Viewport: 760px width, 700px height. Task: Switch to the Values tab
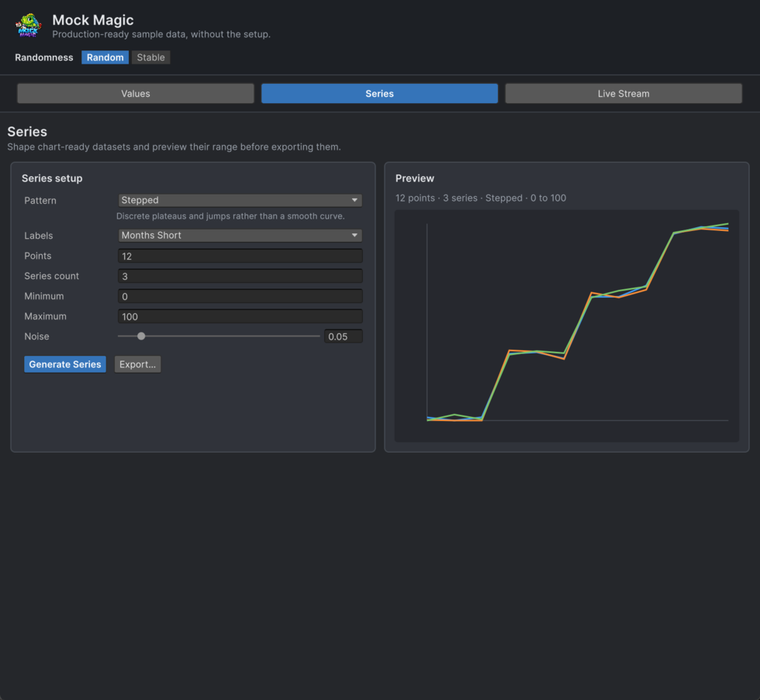coord(136,94)
